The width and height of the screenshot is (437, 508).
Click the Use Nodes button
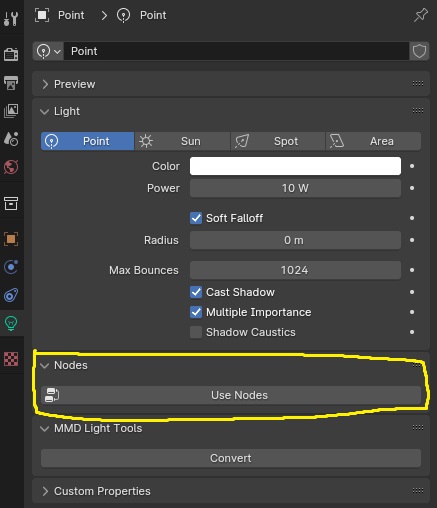[x=231, y=395]
